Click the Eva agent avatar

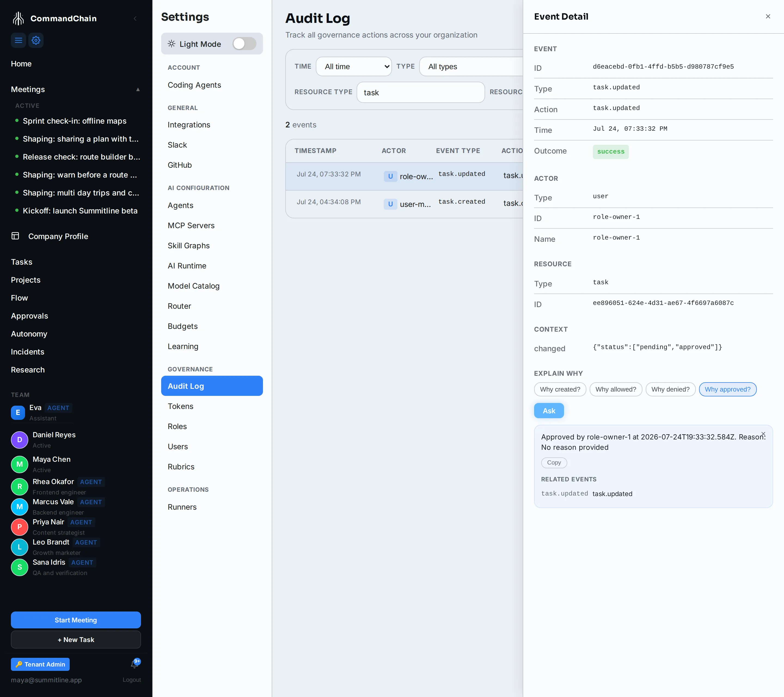tap(18, 412)
